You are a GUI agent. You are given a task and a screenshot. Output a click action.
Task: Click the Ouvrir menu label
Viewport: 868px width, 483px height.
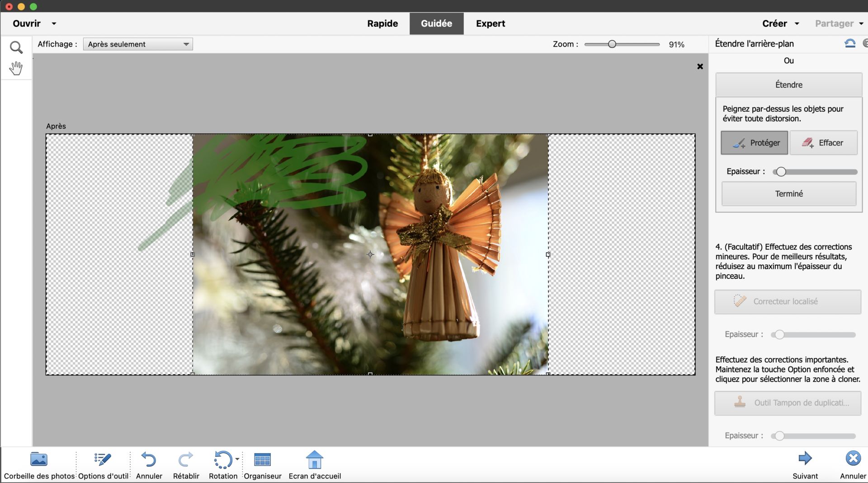click(27, 23)
